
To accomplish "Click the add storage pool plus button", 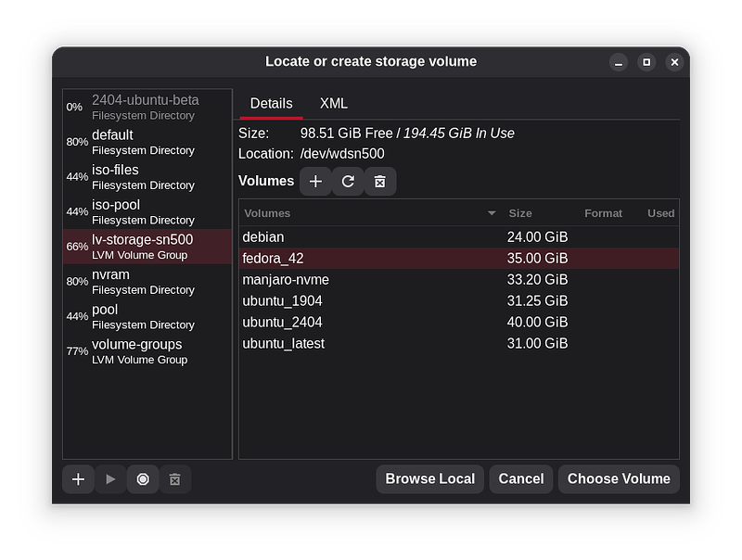I will (x=78, y=479).
